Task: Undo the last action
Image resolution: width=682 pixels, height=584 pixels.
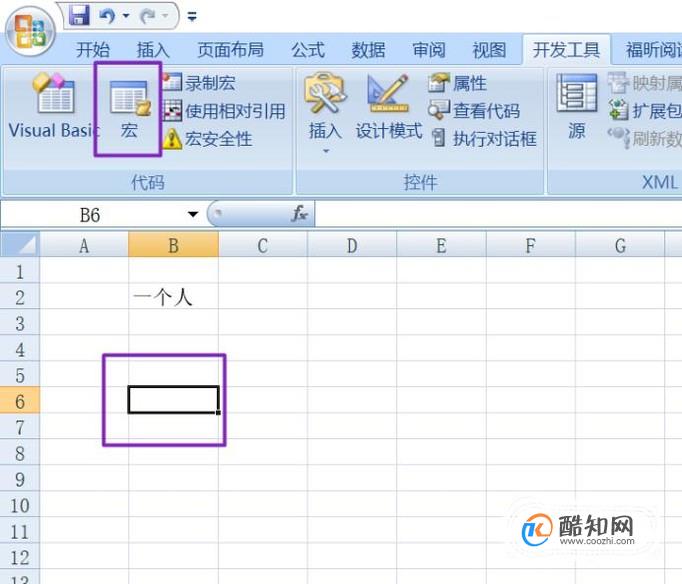Action: pos(107,16)
